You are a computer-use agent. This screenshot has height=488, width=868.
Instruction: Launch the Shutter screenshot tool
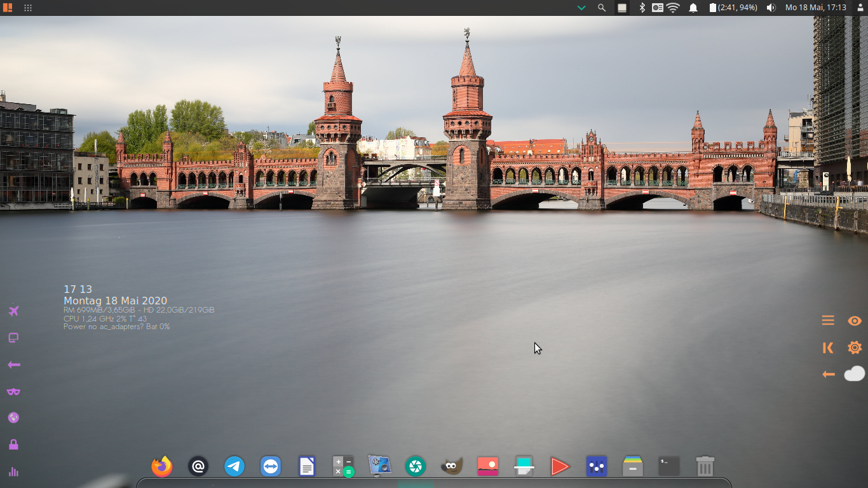click(416, 466)
